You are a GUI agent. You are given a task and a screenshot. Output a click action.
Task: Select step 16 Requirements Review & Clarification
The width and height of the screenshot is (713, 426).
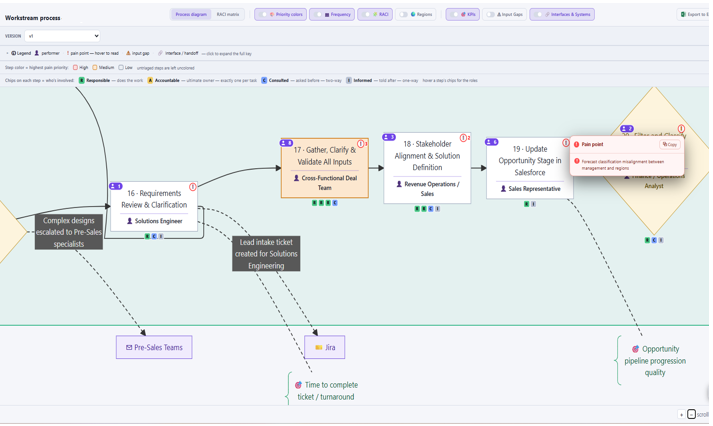point(154,206)
